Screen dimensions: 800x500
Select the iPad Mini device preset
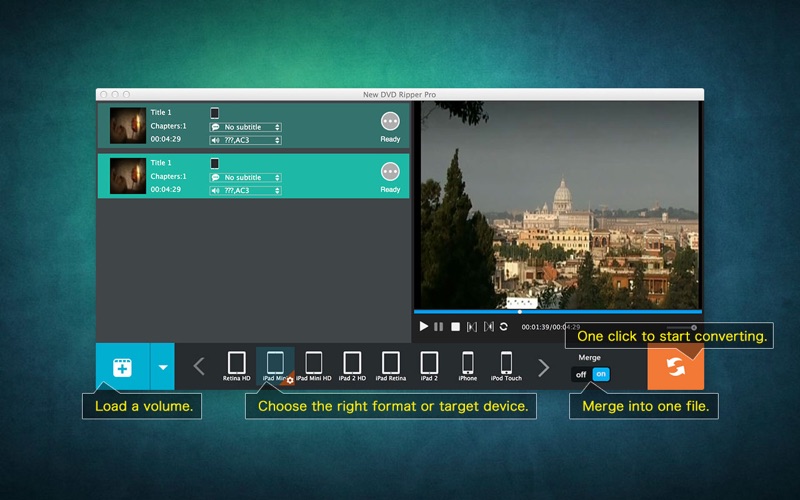(x=275, y=365)
